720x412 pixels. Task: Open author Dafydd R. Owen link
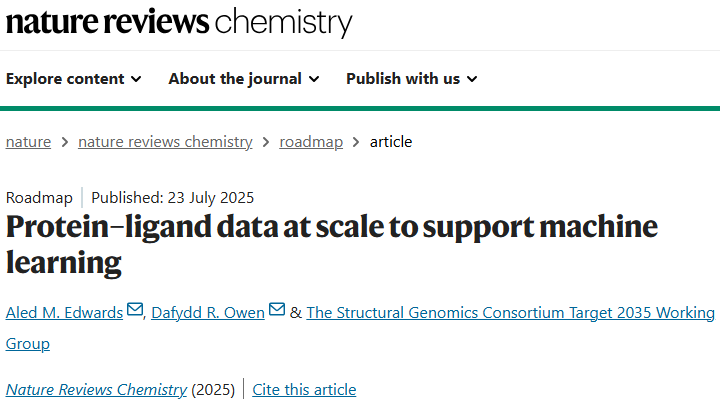click(208, 313)
